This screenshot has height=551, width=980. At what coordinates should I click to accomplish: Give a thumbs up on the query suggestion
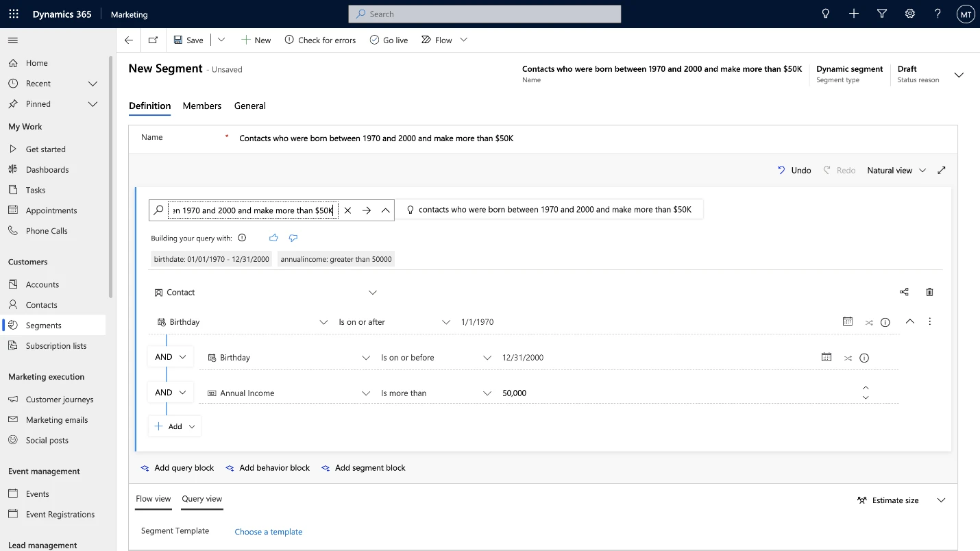pyautogui.click(x=273, y=237)
